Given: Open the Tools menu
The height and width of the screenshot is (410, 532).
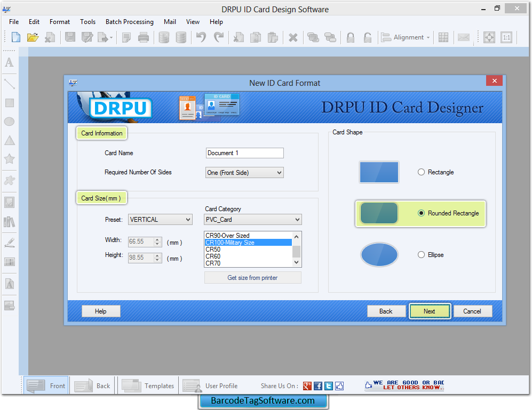Looking at the screenshot, I should (88, 22).
